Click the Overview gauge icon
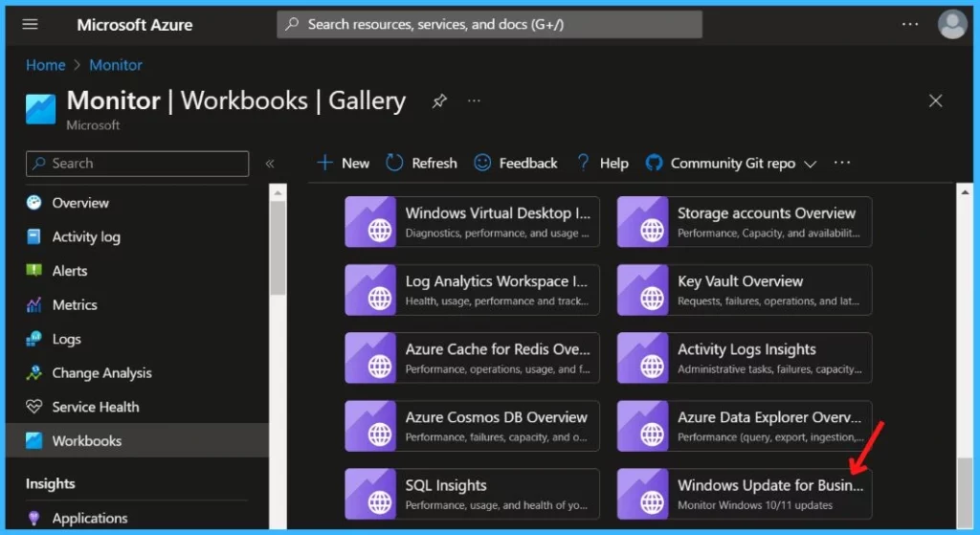This screenshot has width=980, height=535. pyautogui.click(x=33, y=203)
